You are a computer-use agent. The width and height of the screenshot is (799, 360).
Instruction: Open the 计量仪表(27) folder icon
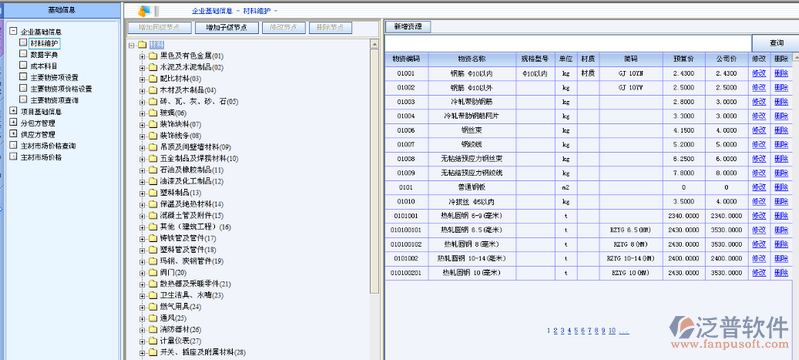pos(153,341)
